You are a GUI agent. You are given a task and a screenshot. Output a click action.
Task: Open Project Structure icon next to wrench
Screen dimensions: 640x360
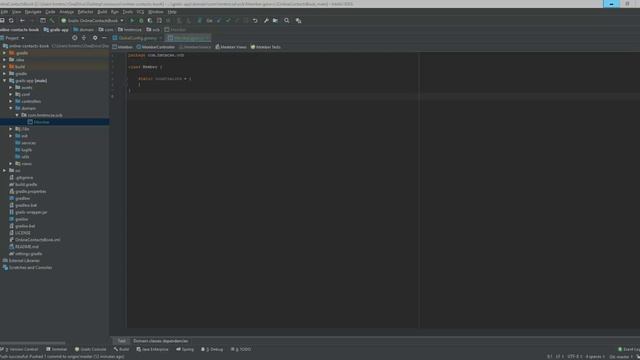point(276,20)
